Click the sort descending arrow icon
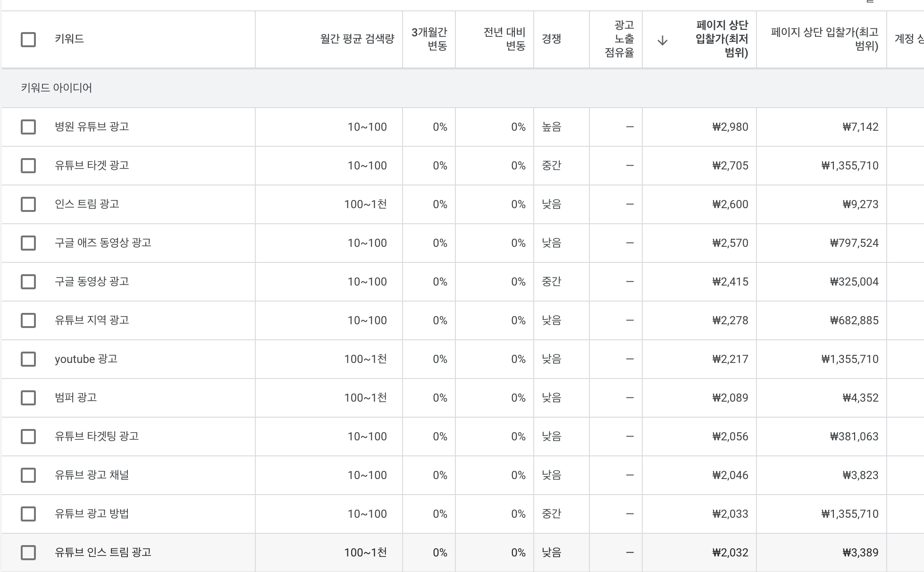This screenshot has height=572, width=924. pyautogui.click(x=662, y=41)
